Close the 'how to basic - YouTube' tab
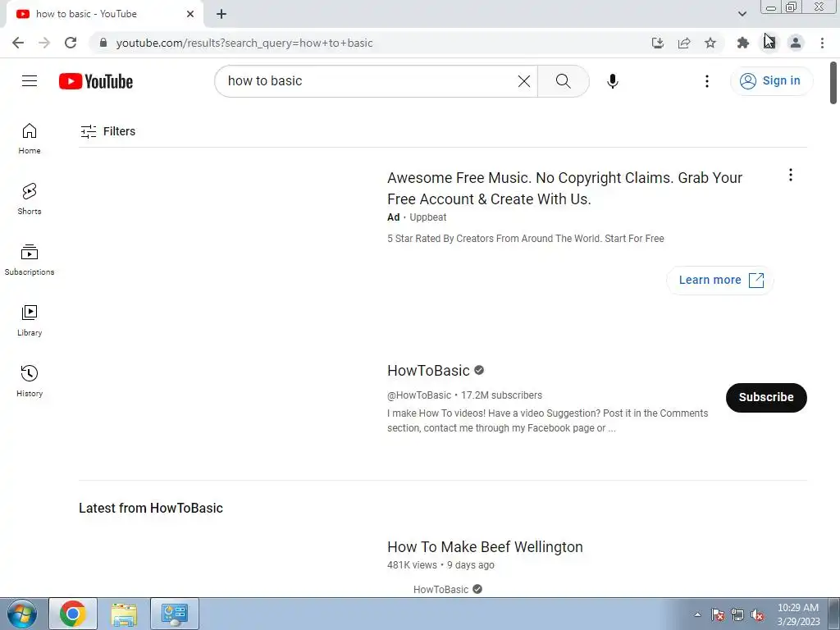840x630 pixels. (x=190, y=14)
